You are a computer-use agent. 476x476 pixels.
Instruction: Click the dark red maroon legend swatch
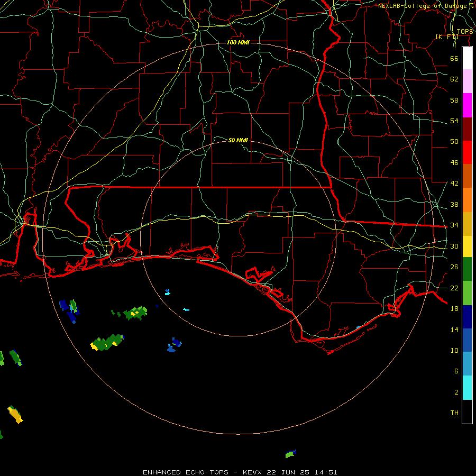(467, 129)
